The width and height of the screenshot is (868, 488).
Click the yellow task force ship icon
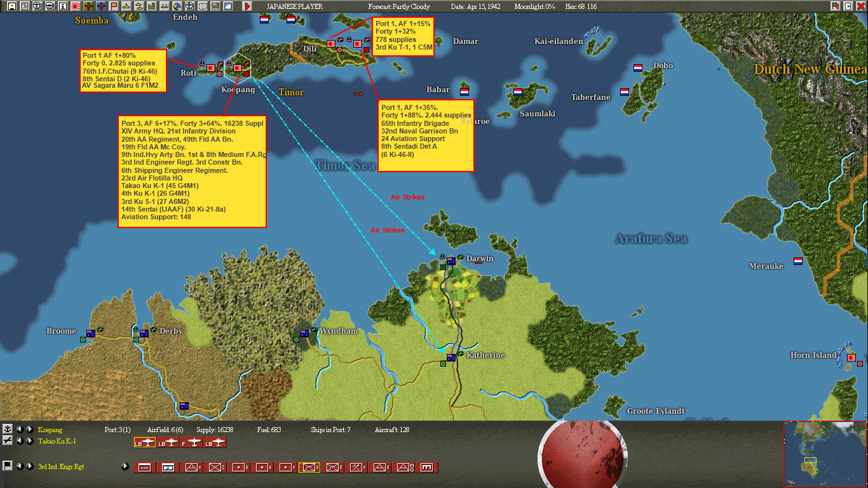coord(125,7)
